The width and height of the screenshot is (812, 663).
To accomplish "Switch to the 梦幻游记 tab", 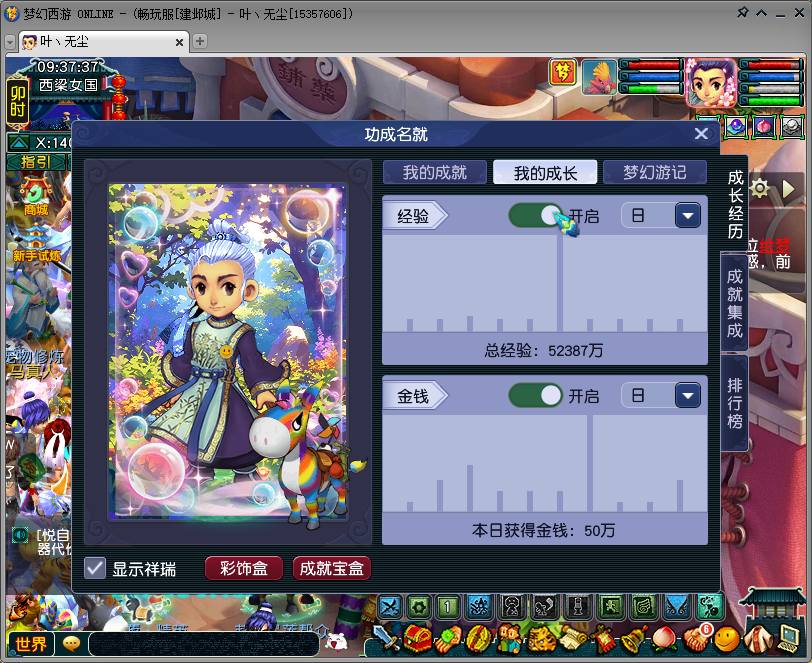I will pyautogui.click(x=655, y=172).
